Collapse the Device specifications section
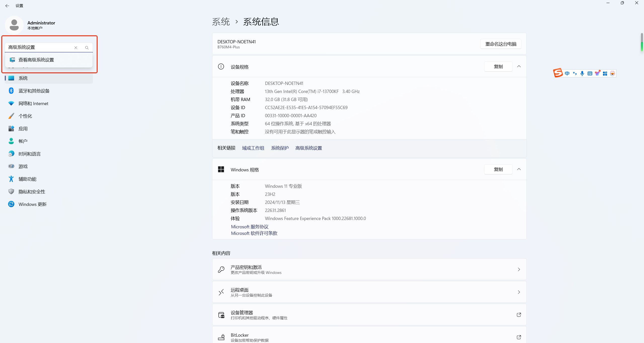 pyautogui.click(x=519, y=67)
